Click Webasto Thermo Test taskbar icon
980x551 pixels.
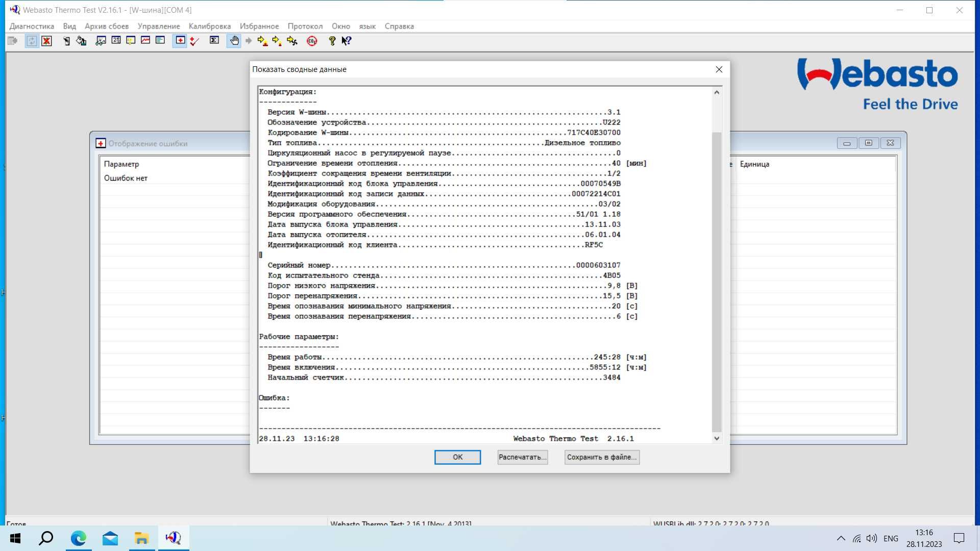[x=174, y=538]
